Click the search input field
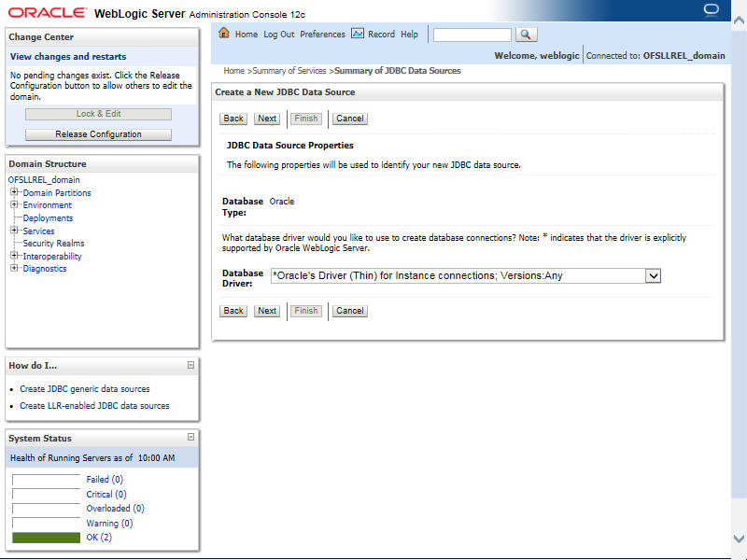The width and height of the screenshot is (747, 560). point(472,35)
